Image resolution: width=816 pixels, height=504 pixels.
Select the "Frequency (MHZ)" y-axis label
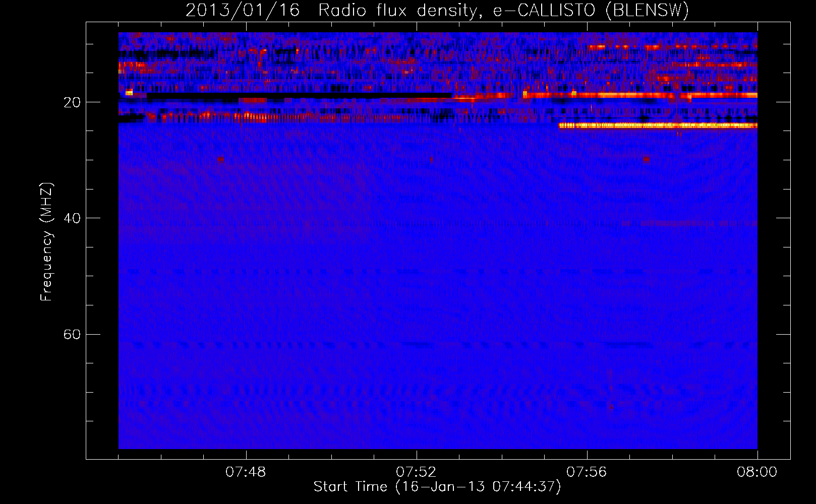tap(46, 242)
